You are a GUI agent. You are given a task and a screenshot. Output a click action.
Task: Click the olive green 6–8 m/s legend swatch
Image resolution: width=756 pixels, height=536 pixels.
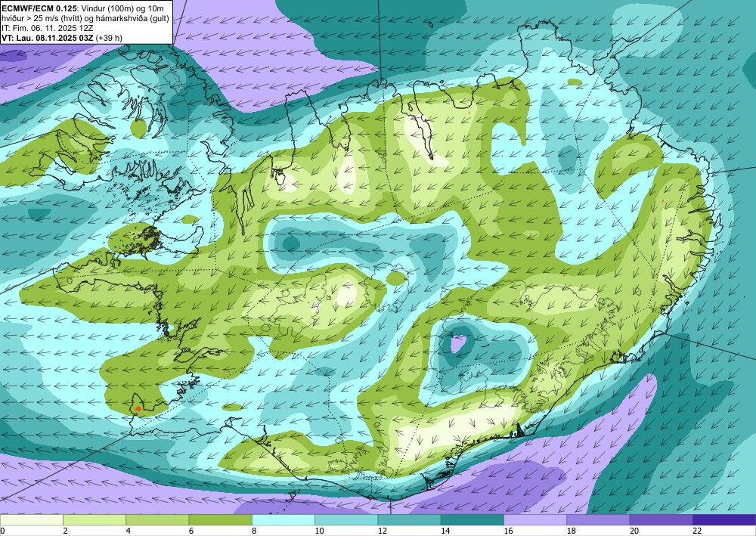click(220, 520)
